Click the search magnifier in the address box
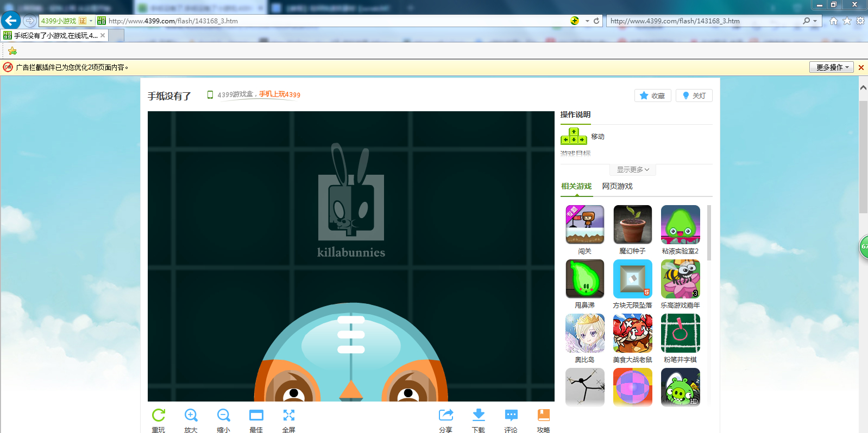This screenshot has width=868, height=433. [x=807, y=21]
